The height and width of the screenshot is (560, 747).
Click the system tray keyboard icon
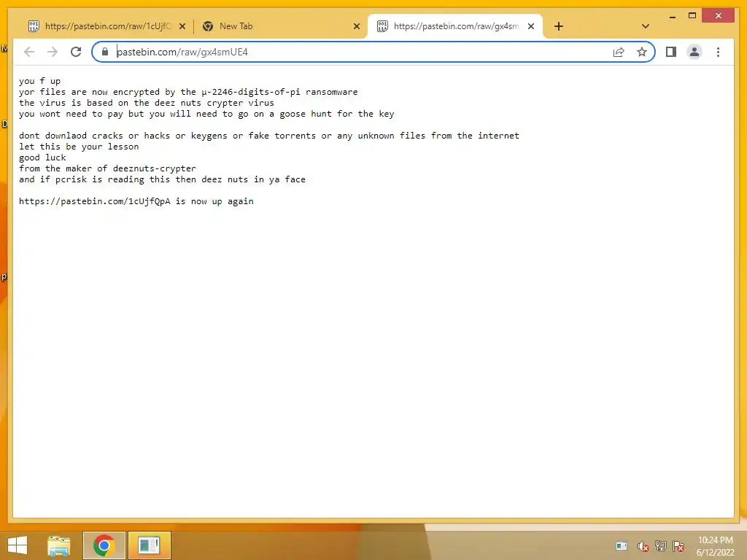coord(622,546)
